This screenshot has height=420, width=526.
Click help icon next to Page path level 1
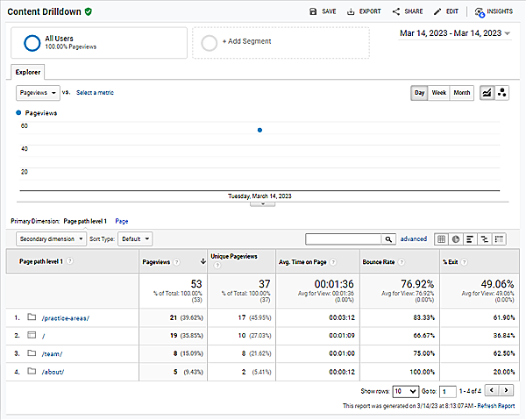click(69, 261)
